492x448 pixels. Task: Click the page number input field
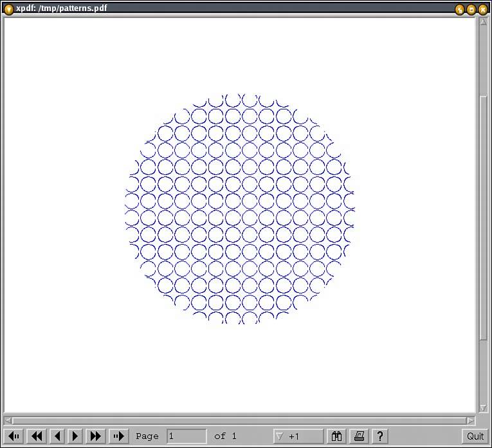point(187,436)
